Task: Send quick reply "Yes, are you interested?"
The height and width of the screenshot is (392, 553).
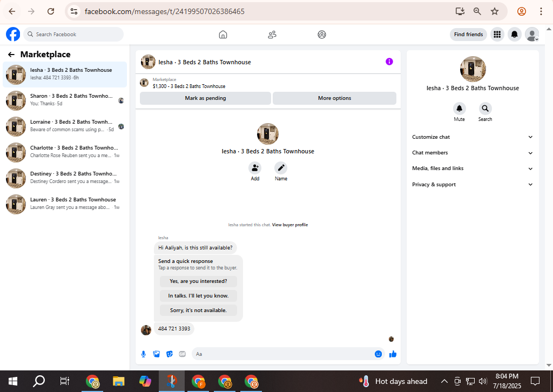Action: pyautogui.click(x=198, y=281)
